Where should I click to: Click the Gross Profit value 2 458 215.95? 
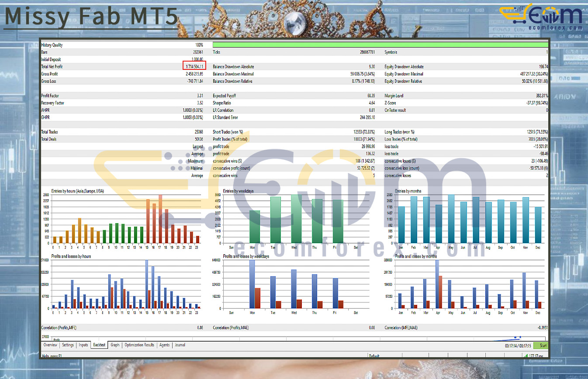click(194, 74)
